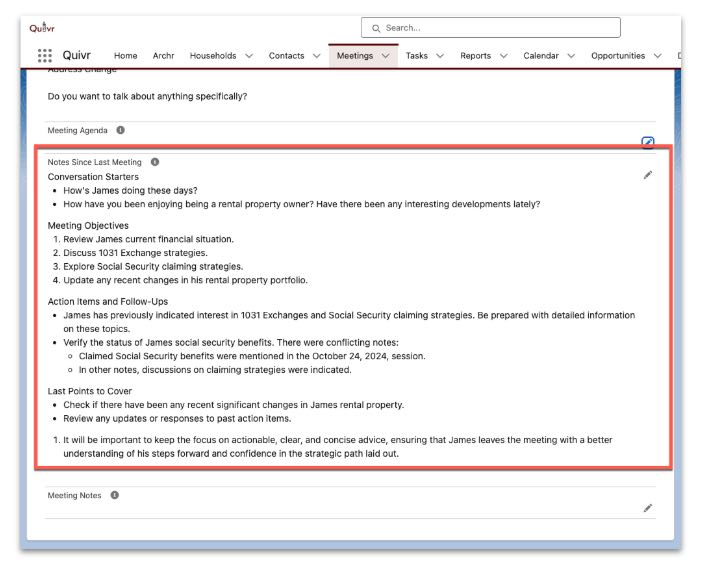This screenshot has height=573, width=708.
Task: Click the Notes Since Last Meeting info icon
Action: (155, 162)
